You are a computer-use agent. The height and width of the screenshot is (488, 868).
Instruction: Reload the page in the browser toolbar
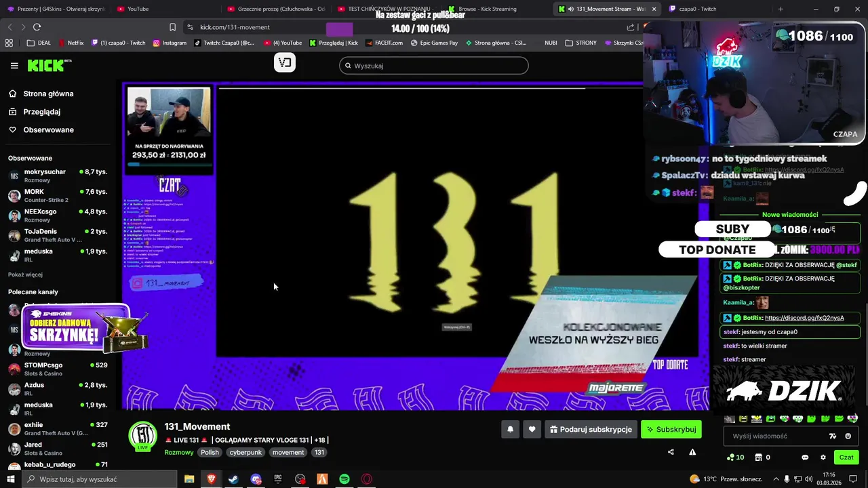[37, 27]
